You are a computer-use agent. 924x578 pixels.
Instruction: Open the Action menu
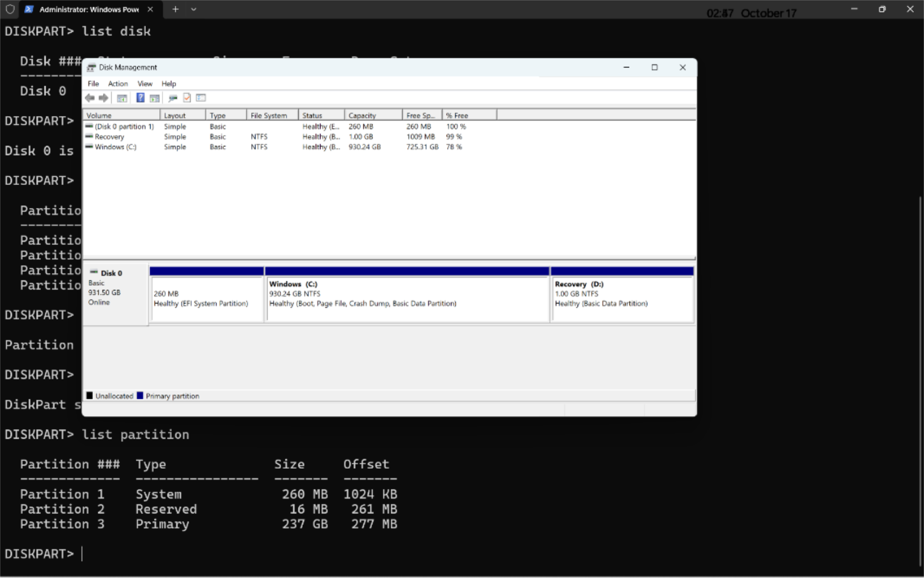tap(118, 84)
